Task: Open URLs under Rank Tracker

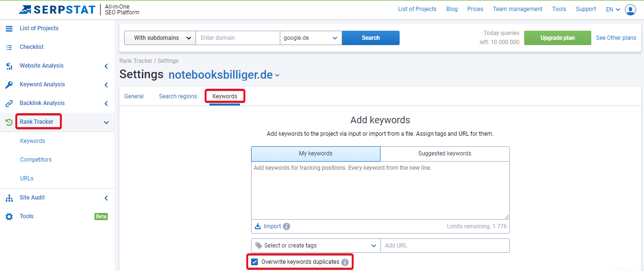Action: 27,178
